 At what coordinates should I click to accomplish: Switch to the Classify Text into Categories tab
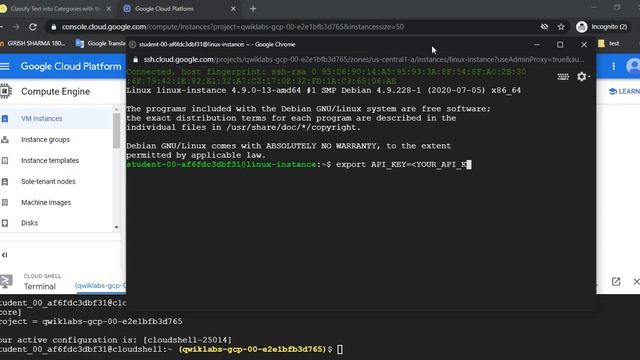55,9
